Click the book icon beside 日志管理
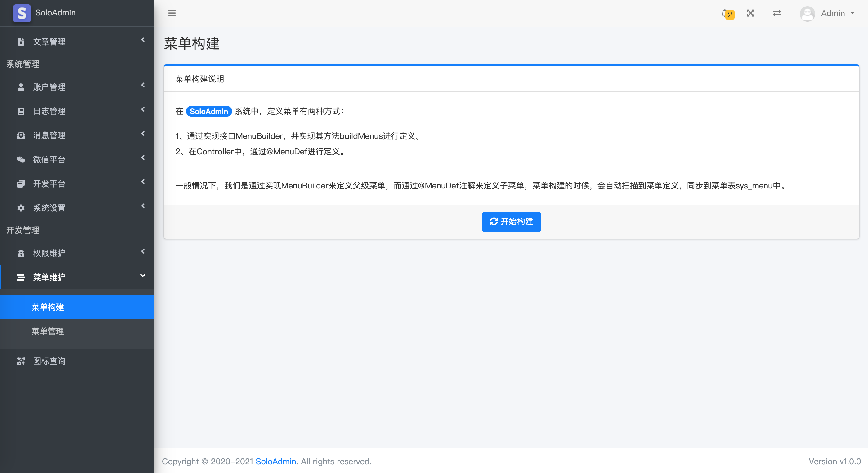The width and height of the screenshot is (868, 473). 21,111
